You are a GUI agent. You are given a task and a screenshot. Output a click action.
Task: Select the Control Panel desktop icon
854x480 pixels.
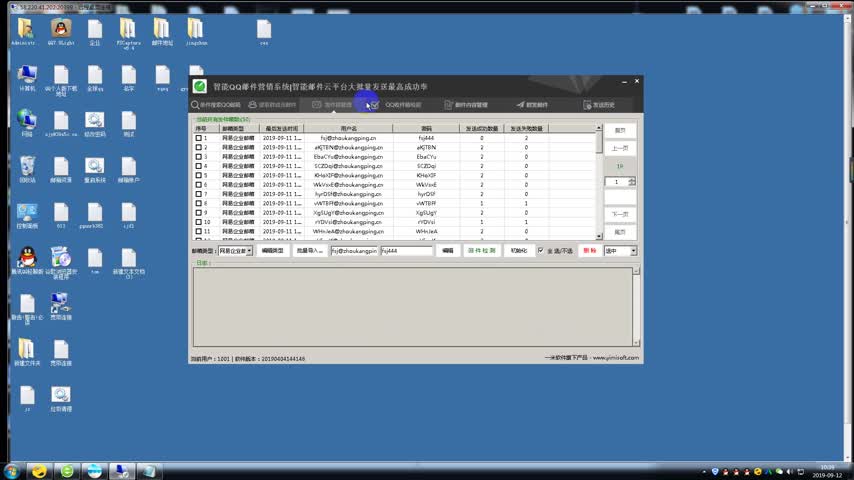point(27,215)
